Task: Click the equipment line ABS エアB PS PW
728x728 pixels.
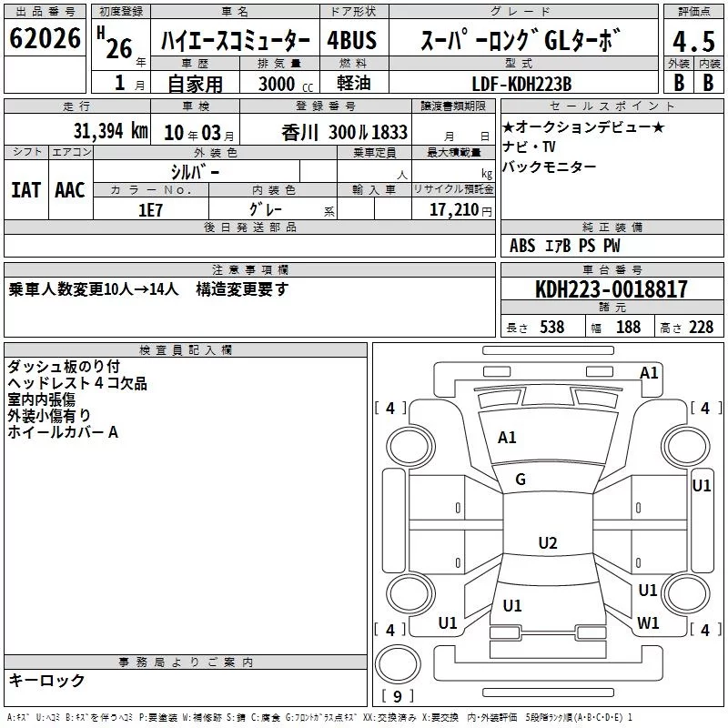Action: [x=564, y=246]
